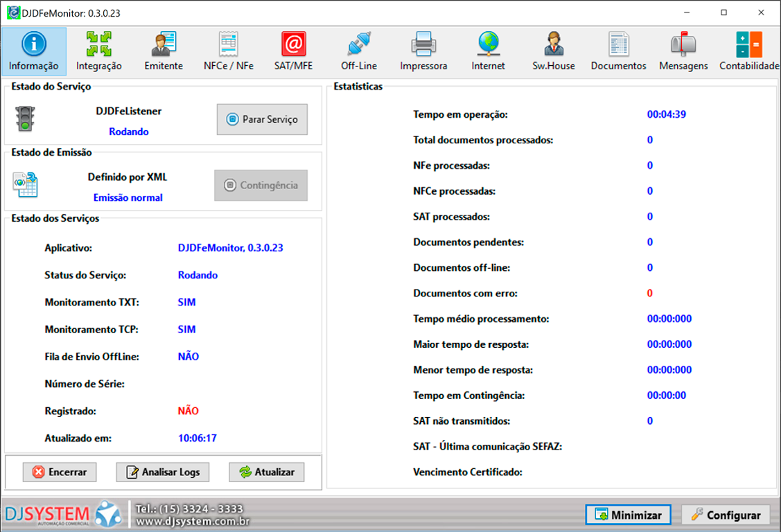This screenshot has height=532, width=781.
Task: Click the SAT/MFE icon
Action: click(293, 51)
